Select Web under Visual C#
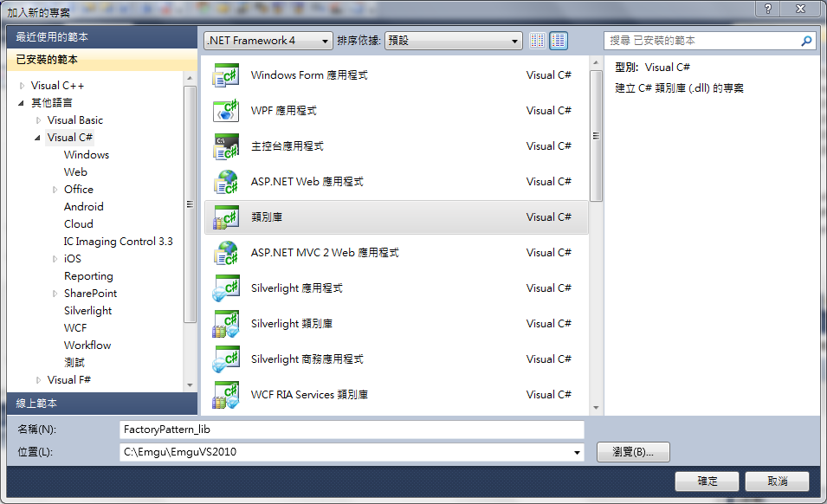Viewport: 827px width, 504px height. 75,171
